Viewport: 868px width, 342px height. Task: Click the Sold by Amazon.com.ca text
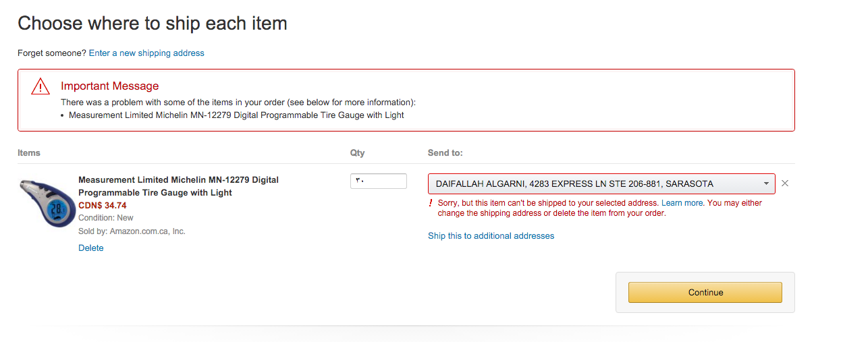[x=132, y=231]
